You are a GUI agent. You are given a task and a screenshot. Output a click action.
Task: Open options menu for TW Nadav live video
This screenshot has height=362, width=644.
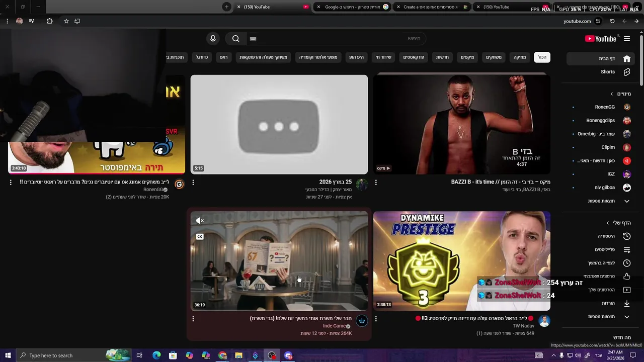376,319
